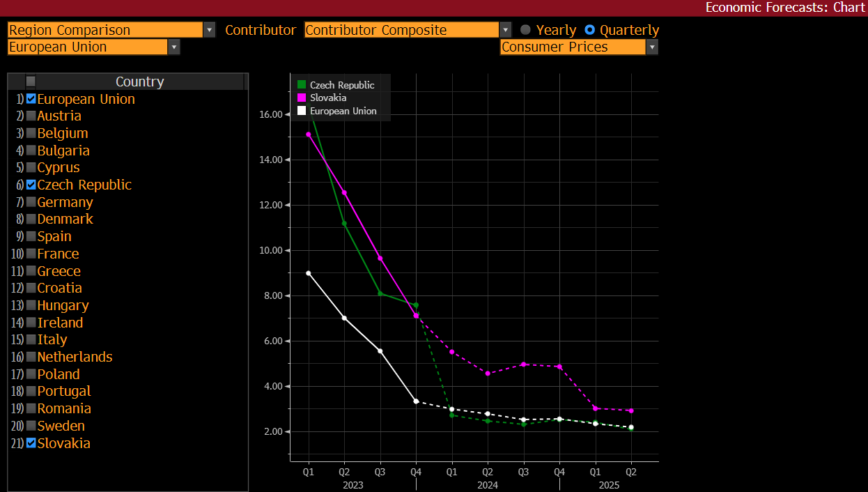Viewport: 868px width, 492px height.
Task: Select Hungary in the country list
Action: (63, 305)
